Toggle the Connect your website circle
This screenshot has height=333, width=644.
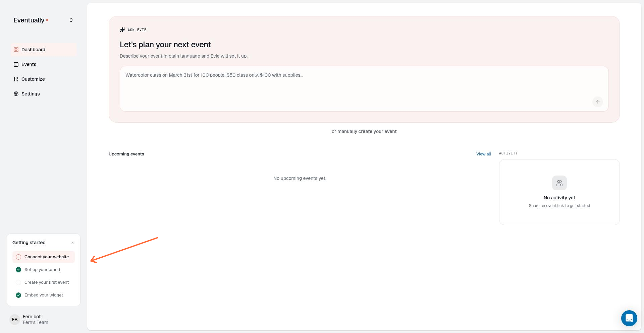point(18,257)
